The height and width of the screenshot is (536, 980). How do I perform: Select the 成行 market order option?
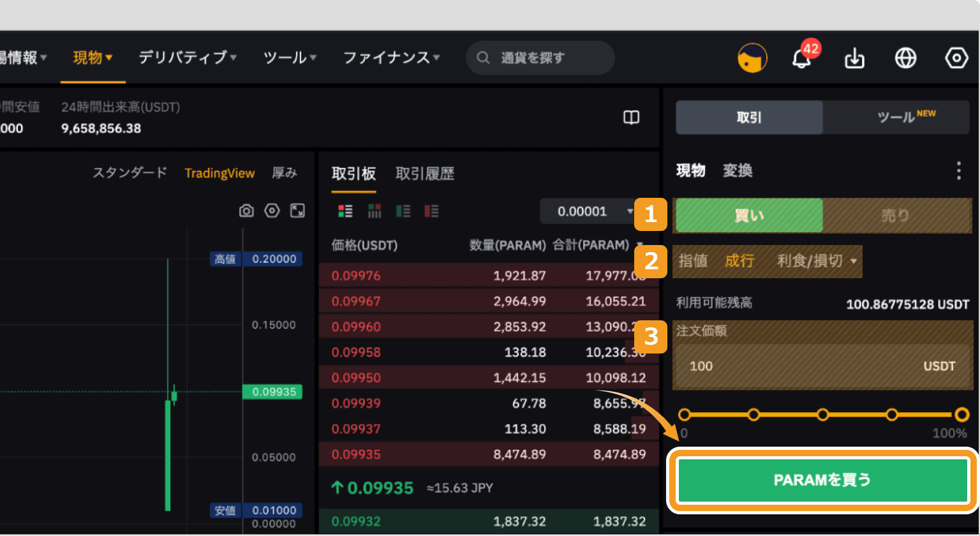740,261
